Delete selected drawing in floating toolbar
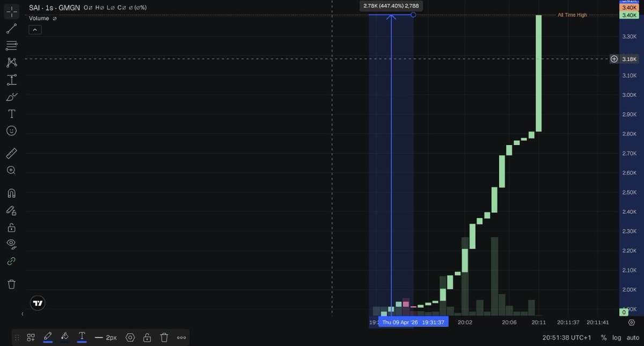 [164, 337]
